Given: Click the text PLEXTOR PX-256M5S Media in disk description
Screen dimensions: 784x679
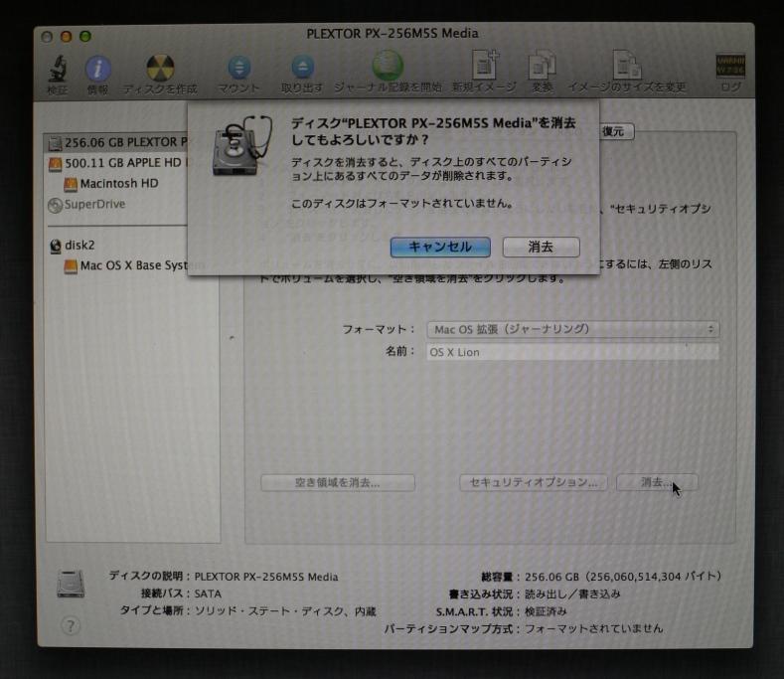Looking at the screenshot, I should pos(266,577).
